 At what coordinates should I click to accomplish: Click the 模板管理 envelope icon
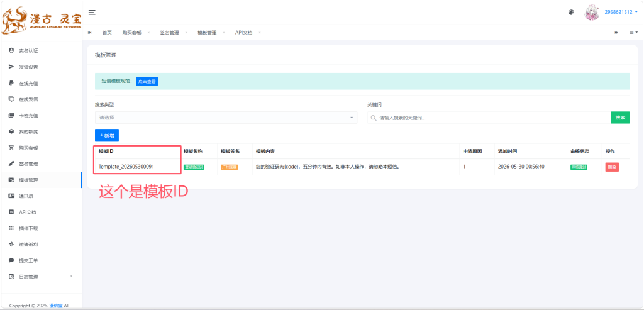coord(11,180)
